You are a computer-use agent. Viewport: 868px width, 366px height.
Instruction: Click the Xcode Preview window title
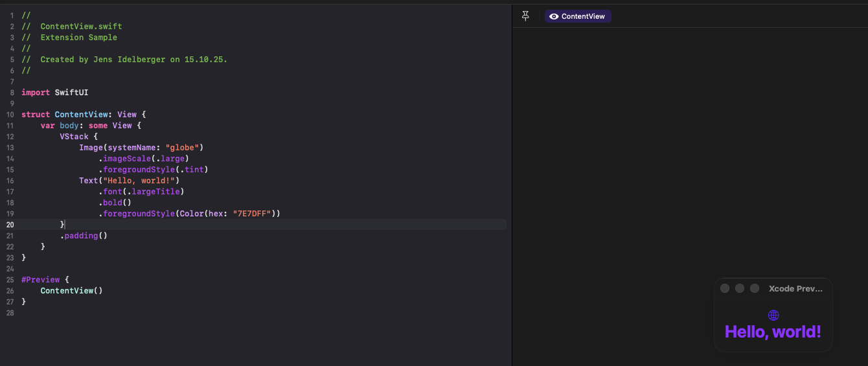pyautogui.click(x=795, y=288)
